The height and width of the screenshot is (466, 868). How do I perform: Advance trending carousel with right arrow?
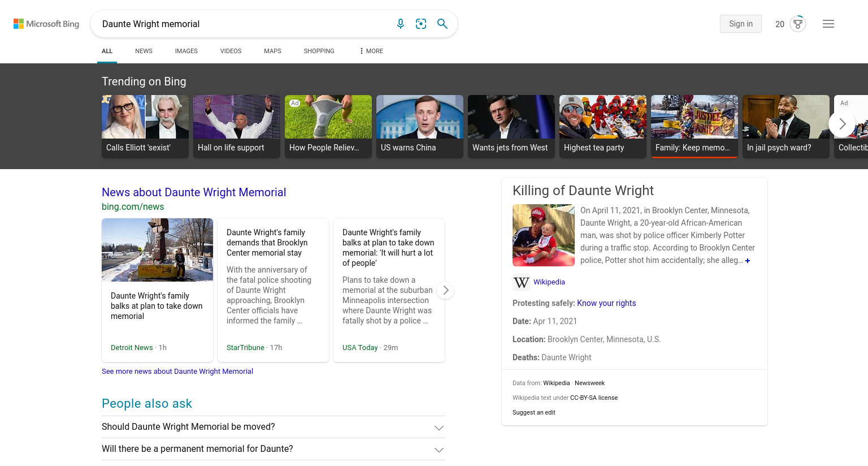(842, 124)
